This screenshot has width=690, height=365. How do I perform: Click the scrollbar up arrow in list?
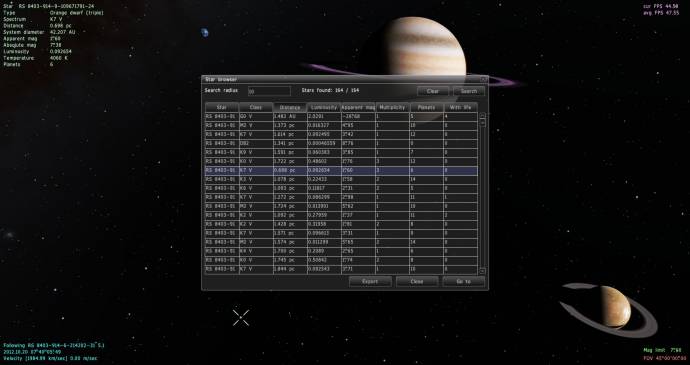point(482,115)
